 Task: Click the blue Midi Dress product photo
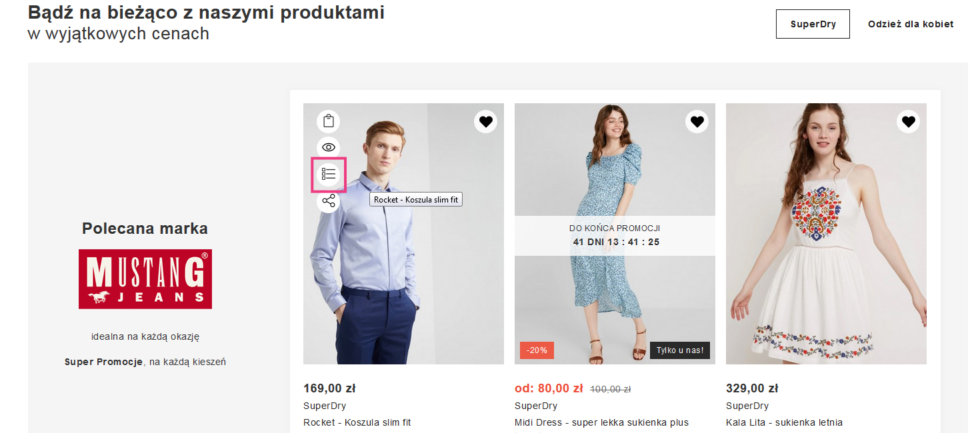[x=614, y=300]
